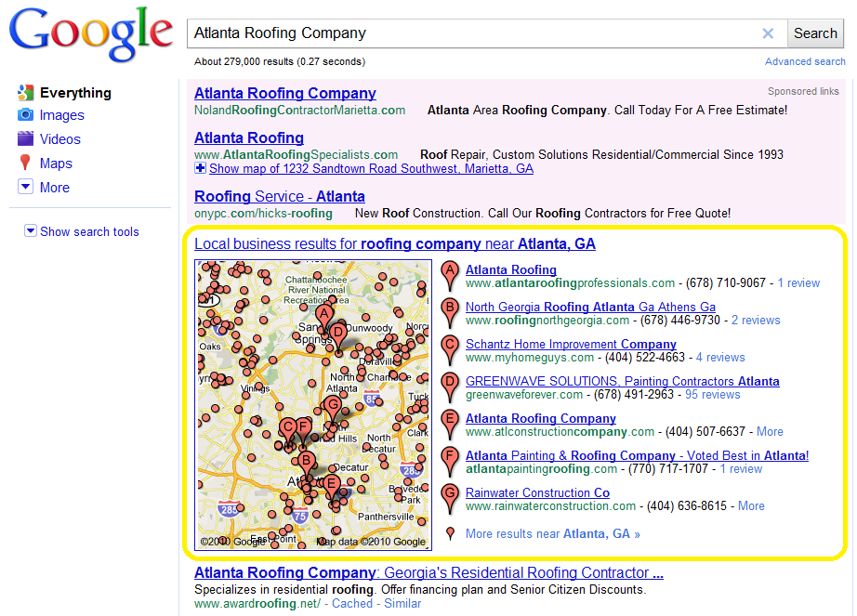Click the Everything icon in sidebar
Image resolution: width=857 pixels, height=616 pixels.
click(x=25, y=93)
